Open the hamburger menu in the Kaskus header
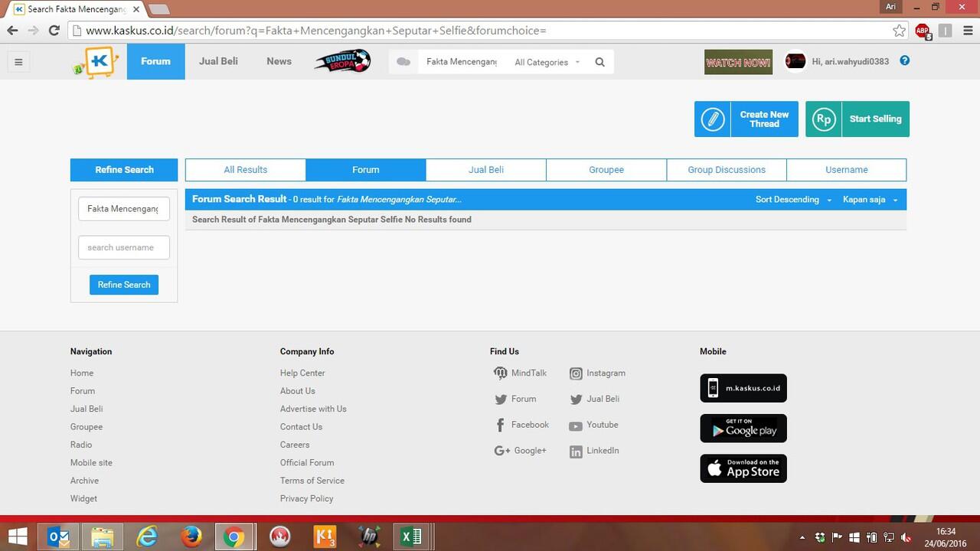Viewport: 980px width, 551px height. (x=18, y=62)
